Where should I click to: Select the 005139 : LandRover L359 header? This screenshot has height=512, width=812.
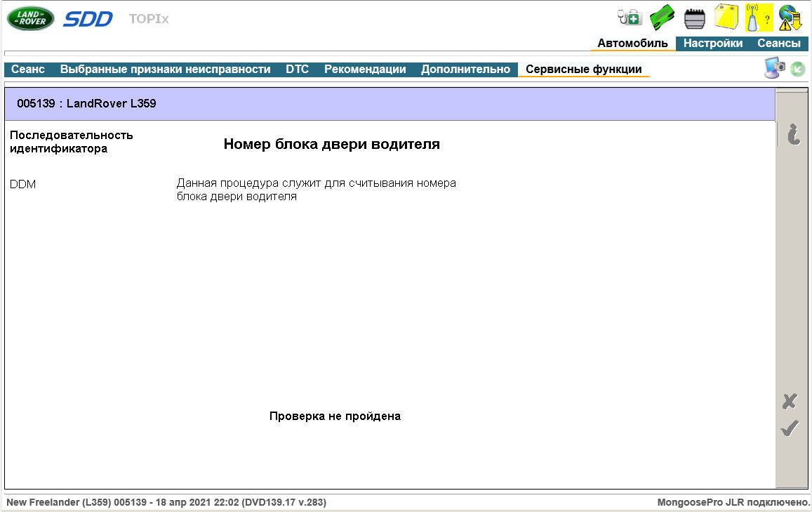point(390,104)
